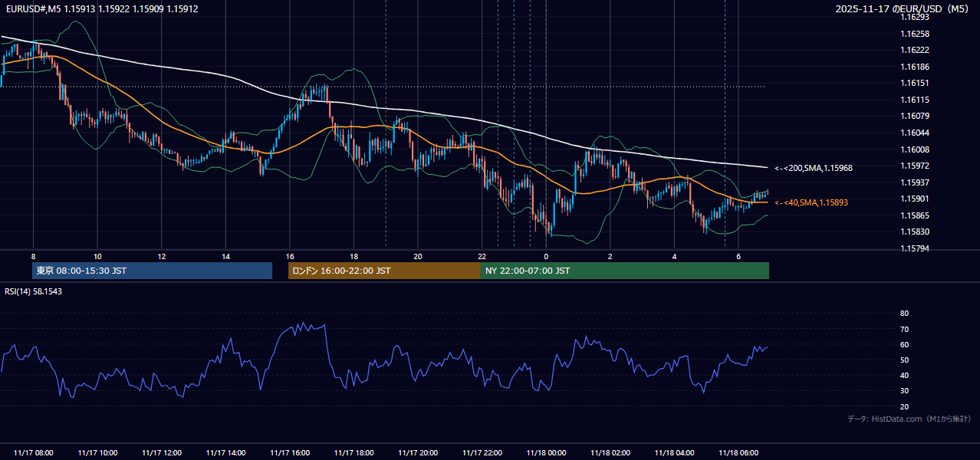
Task: Click the 11/17 16:00 time axis label
Action: [x=290, y=453]
